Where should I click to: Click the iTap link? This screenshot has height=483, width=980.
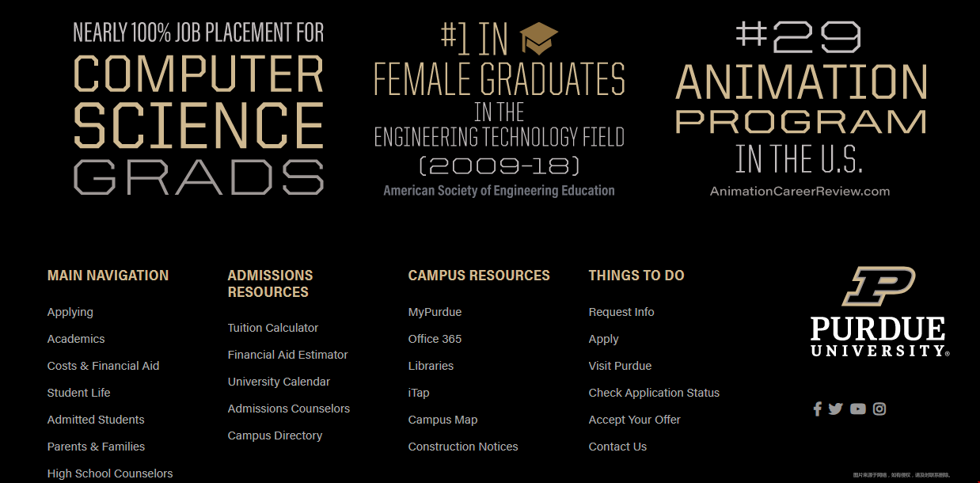coord(420,393)
